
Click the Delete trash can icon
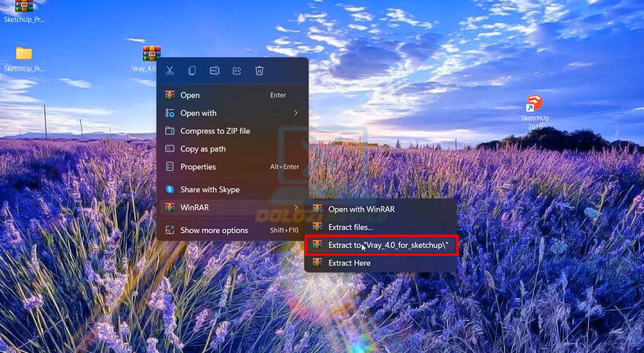[259, 71]
